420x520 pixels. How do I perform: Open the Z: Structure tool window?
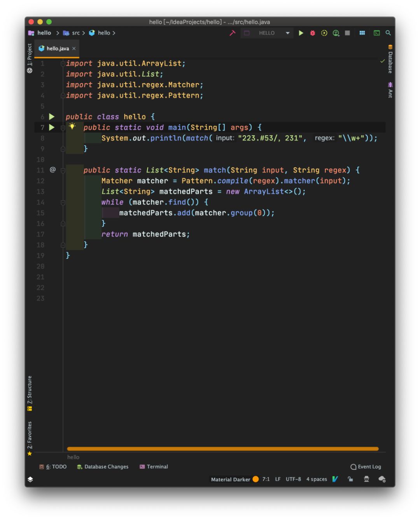pyautogui.click(x=30, y=393)
